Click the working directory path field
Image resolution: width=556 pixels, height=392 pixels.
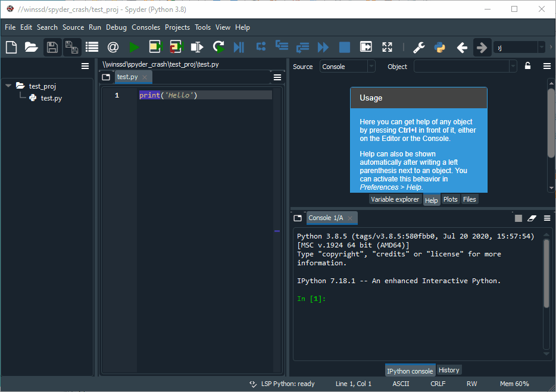click(516, 47)
